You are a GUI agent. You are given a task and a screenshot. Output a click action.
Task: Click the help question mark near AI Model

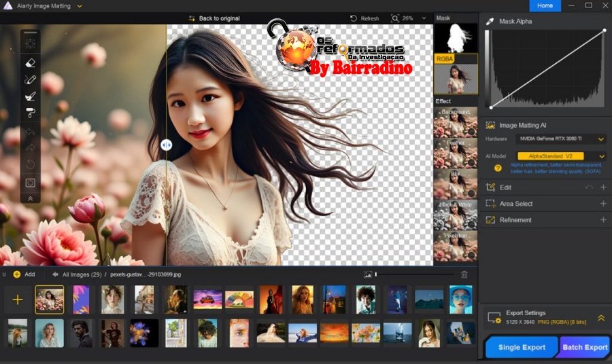coord(498,168)
